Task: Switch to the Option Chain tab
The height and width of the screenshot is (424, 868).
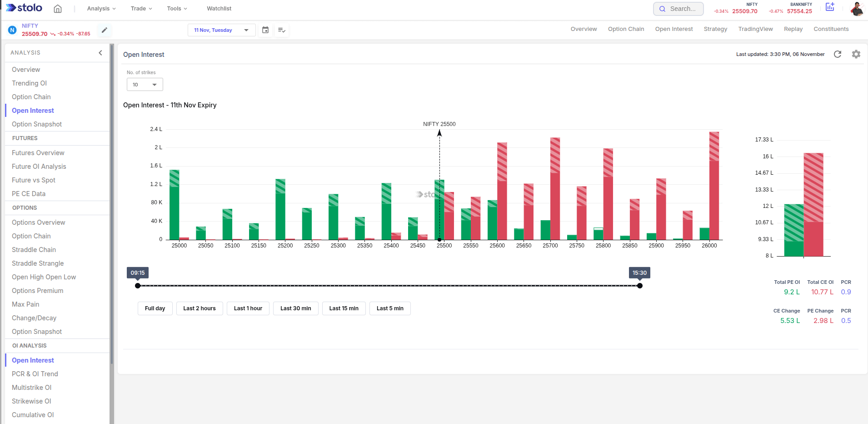Action: 626,29
